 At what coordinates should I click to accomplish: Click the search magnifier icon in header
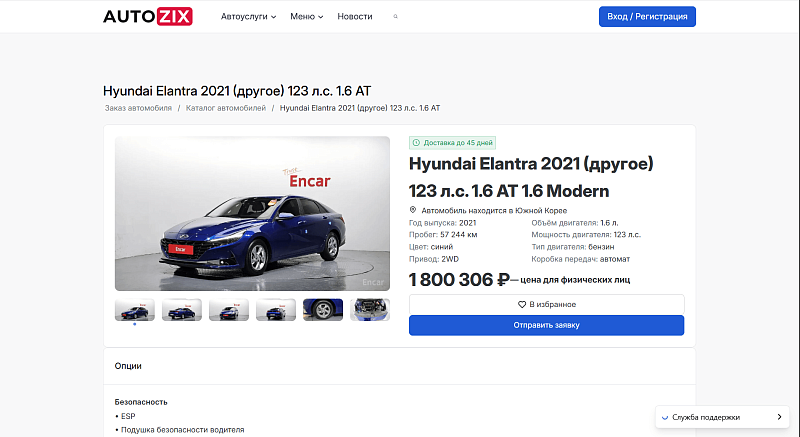(x=395, y=16)
